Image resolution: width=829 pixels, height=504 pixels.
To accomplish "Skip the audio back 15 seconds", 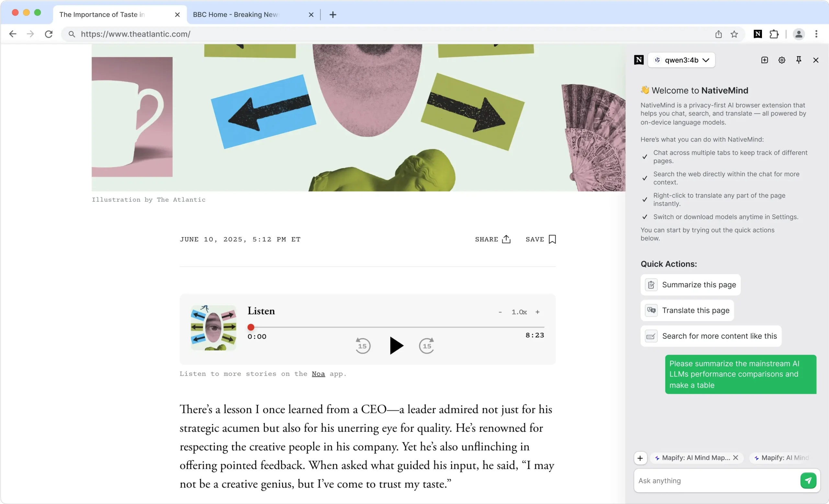I will pos(363,346).
